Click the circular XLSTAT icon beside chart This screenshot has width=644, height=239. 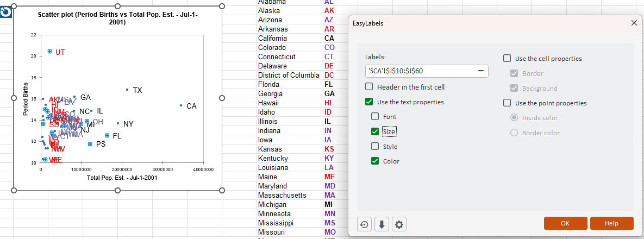click(6, 12)
